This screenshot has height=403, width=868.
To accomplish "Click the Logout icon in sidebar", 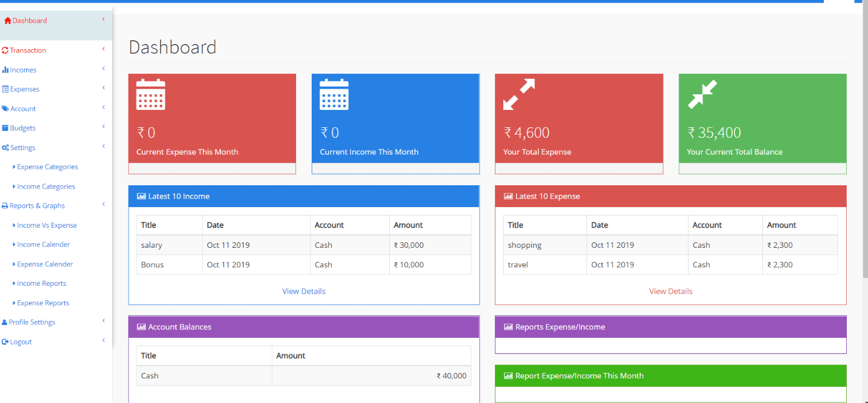I will [5, 341].
